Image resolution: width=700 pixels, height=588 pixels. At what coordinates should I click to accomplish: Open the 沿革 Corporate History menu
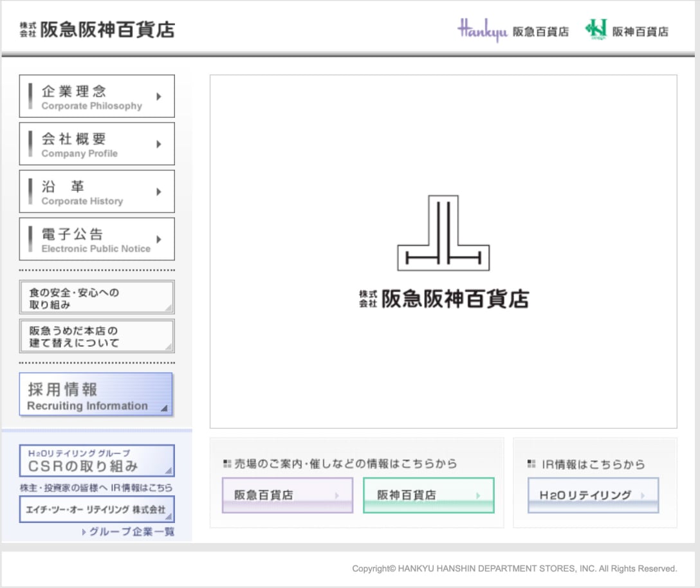point(97,192)
